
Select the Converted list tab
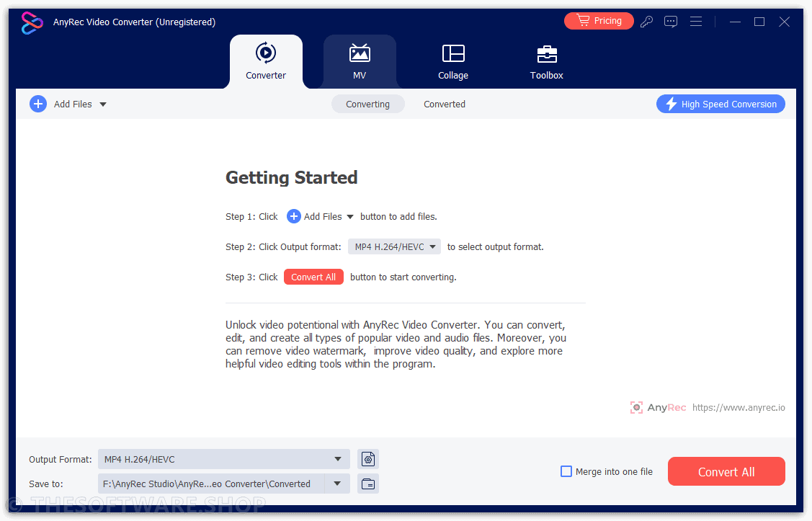tap(445, 104)
